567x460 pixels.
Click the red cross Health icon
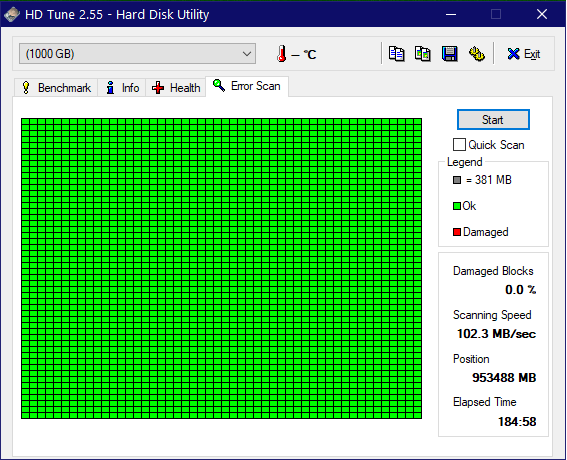point(158,88)
